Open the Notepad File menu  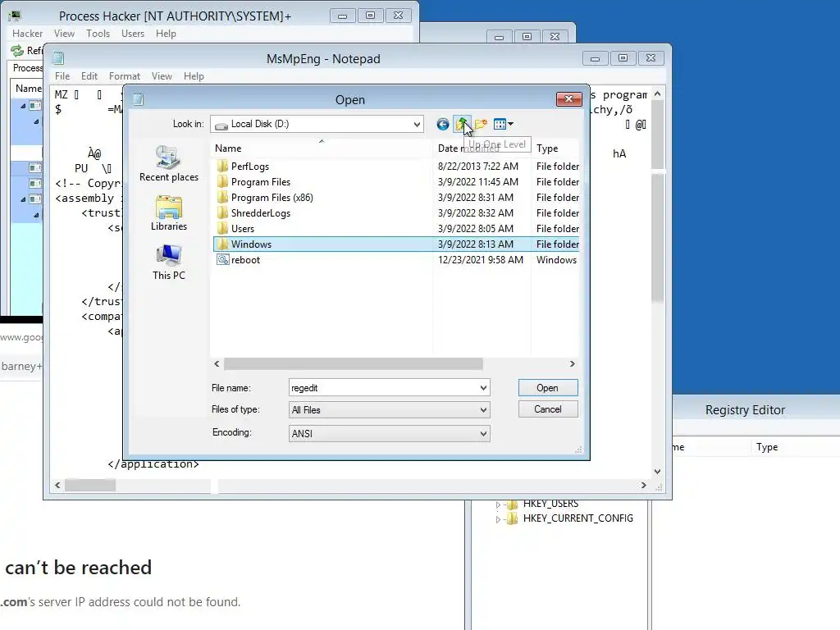point(62,76)
